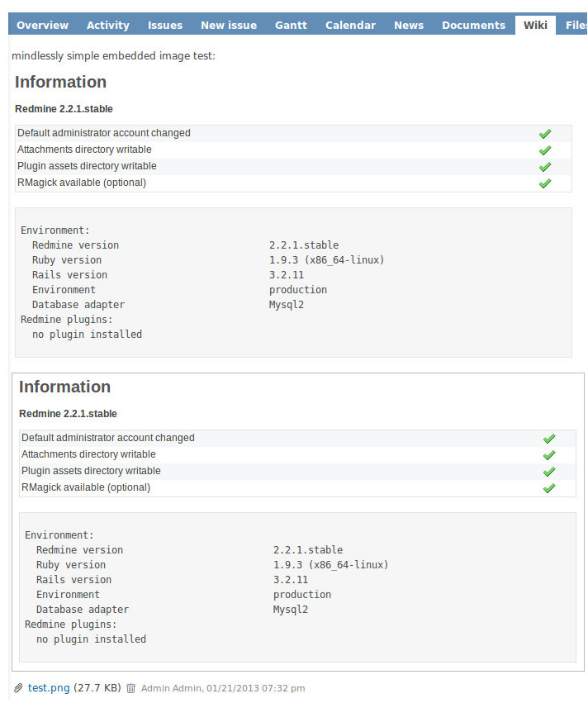Open the Overview tab
588x703 pixels.
click(43, 25)
